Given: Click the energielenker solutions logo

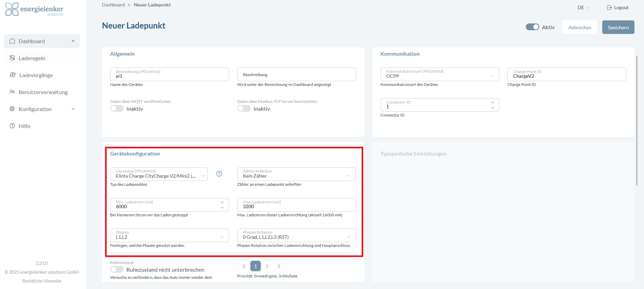Looking at the screenshot, I should point(34,9).
